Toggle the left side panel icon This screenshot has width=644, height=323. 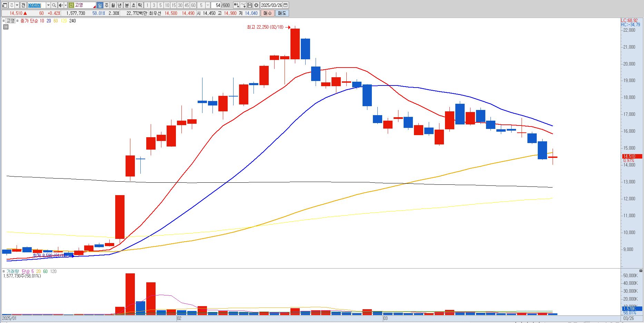5,5
